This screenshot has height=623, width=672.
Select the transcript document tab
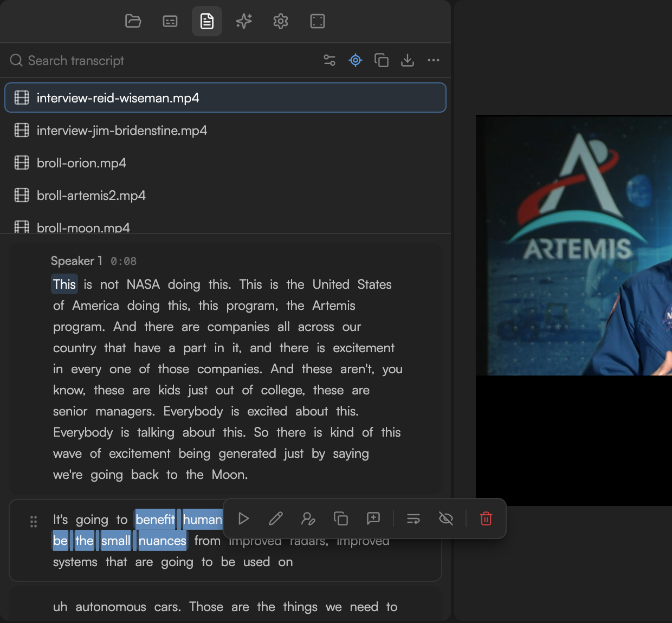(207, 21)
